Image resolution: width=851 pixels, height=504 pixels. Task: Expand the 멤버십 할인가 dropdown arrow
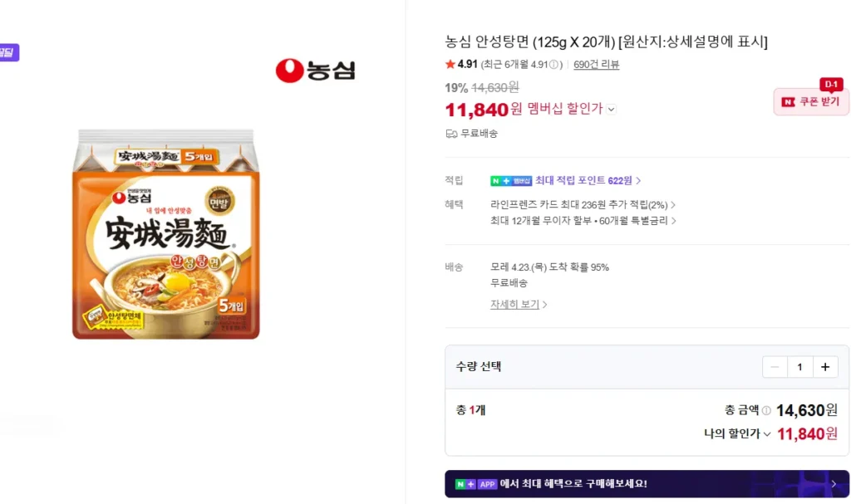(612, 109)
